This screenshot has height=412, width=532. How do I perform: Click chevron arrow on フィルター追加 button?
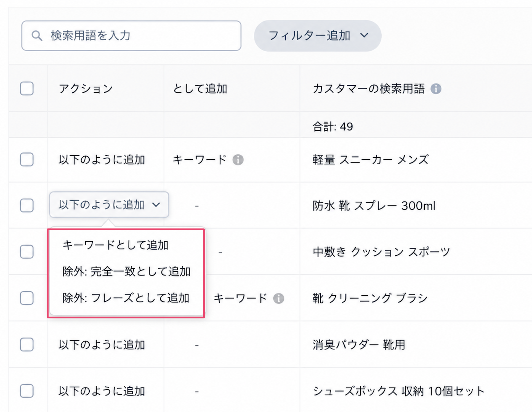(364, 36)
